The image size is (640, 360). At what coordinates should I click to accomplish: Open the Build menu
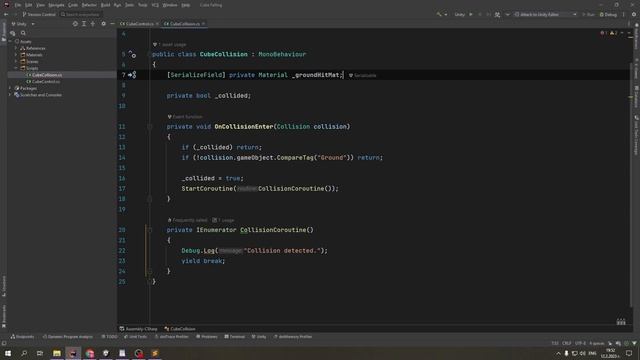point(105,5)
